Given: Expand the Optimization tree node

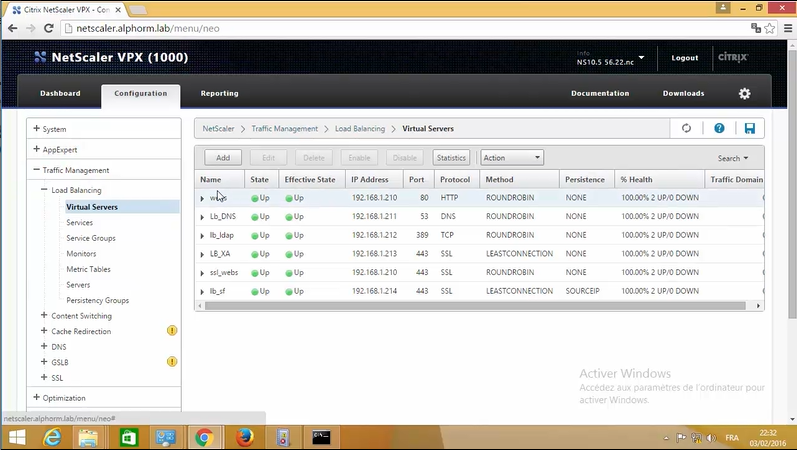Looking at the screenshot, I should (37, 397).
